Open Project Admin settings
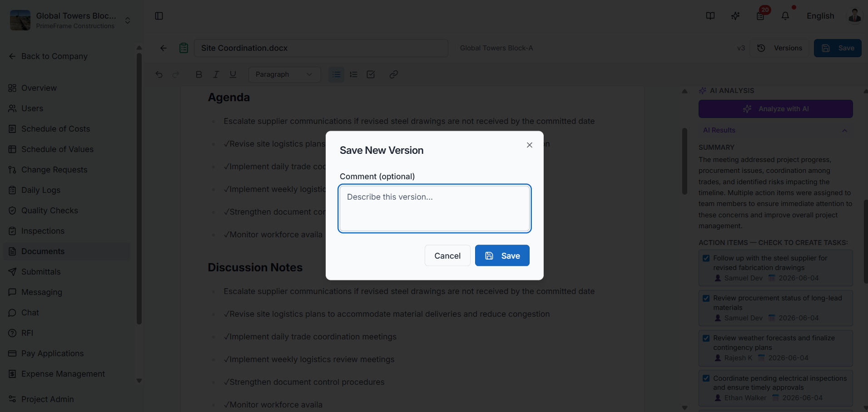The width and height of the screenshot is (868, 412). coord(67,399)
